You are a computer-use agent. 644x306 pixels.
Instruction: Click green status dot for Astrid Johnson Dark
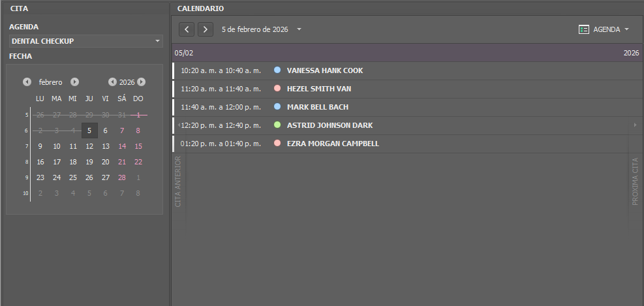[277, 125]
